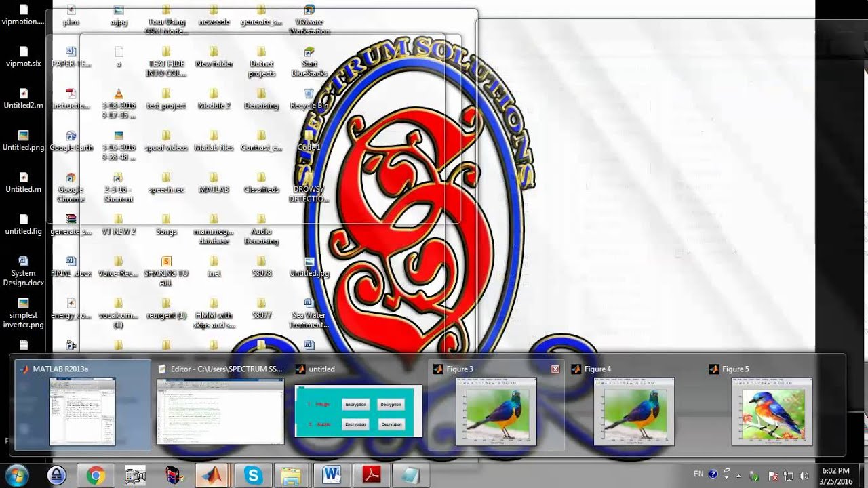Select the Denoising folder

262,98
